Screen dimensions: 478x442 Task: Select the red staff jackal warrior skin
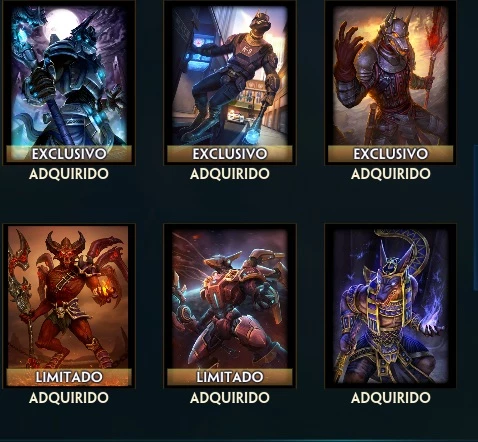391,83
